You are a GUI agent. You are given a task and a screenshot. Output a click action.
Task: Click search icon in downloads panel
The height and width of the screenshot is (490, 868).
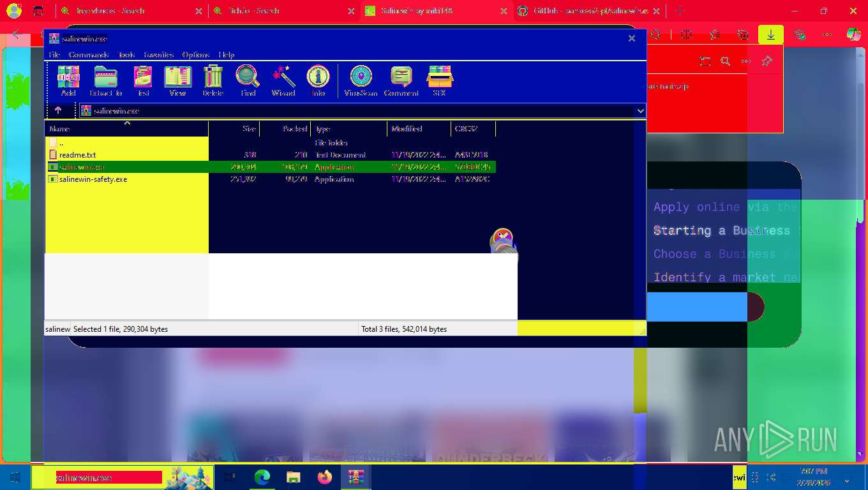(x=725, y=61)
